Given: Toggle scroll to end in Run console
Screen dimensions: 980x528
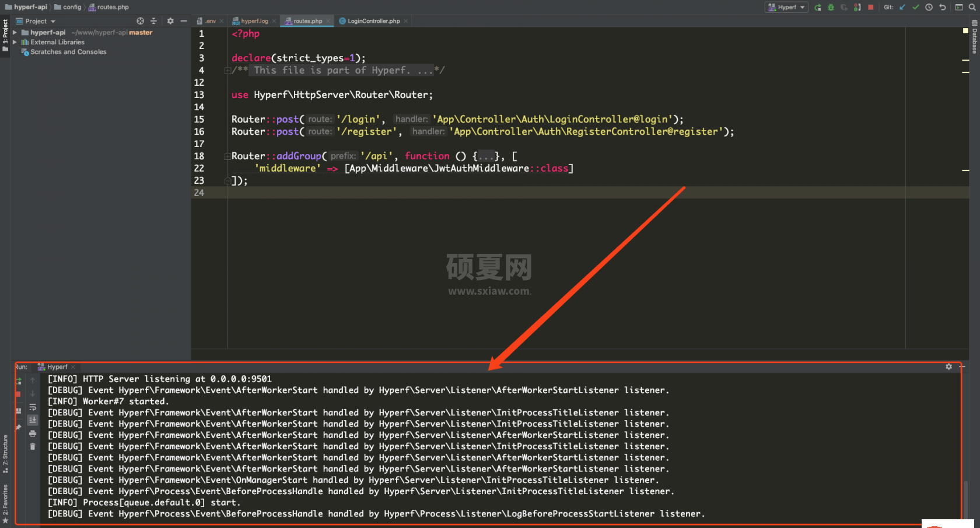Looking at the screenshot, I should coord(33,420).
